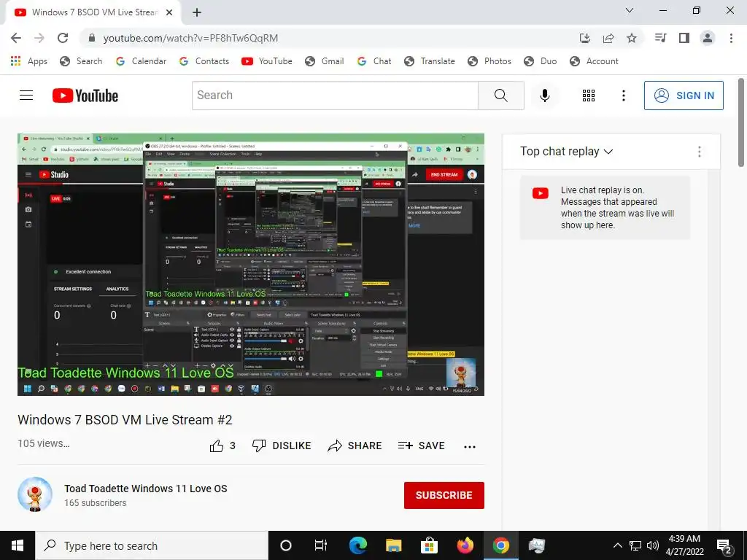Show hidden tray icons chevron
The height and width of the screenshot is (560, 747).
[617, 545]
